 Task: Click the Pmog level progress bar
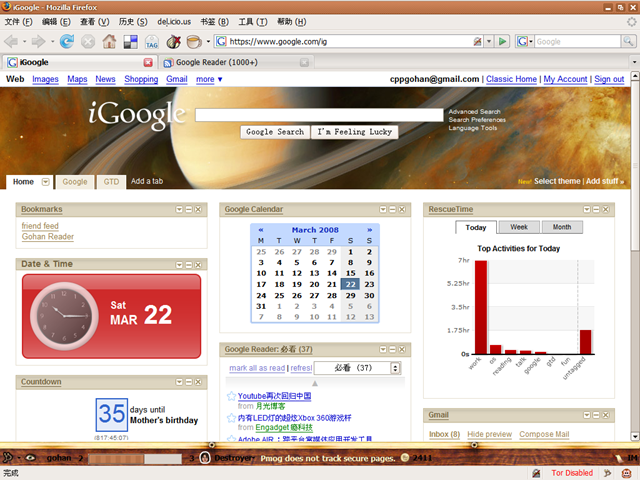135,458
